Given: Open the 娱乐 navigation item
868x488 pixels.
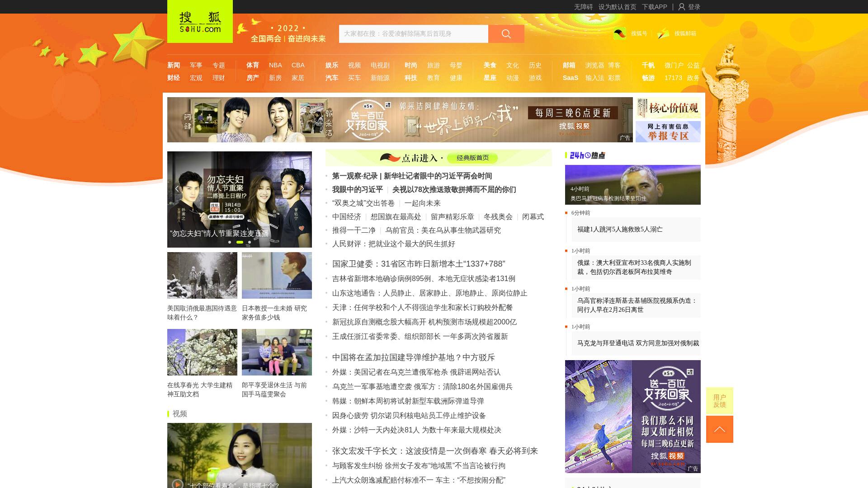Looking at the screenshot, I should [x=332, y=65].
